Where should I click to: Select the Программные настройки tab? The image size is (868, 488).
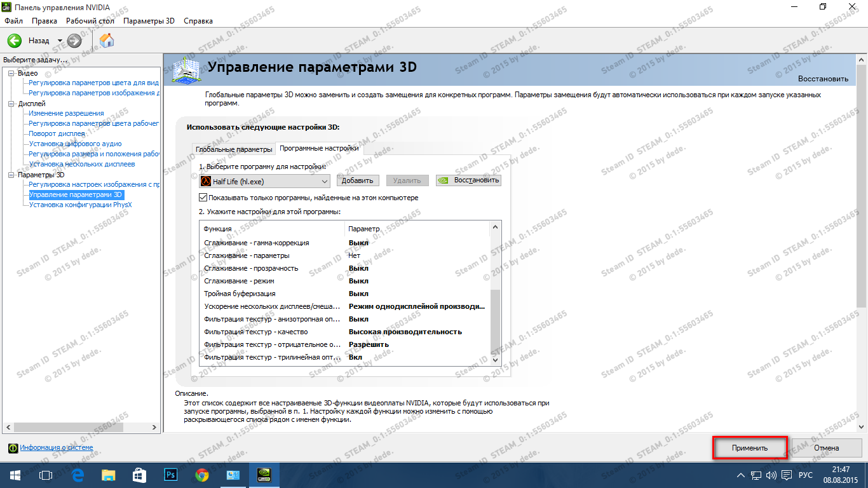coord(319,148)
